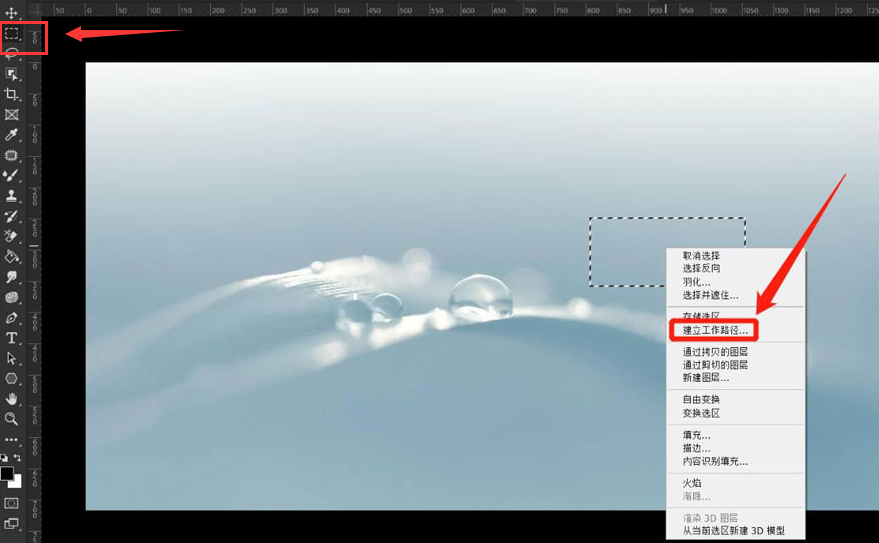This screenshot has height=543, width=879.
Task: Select the Object Selection tool
Action: 11,74
